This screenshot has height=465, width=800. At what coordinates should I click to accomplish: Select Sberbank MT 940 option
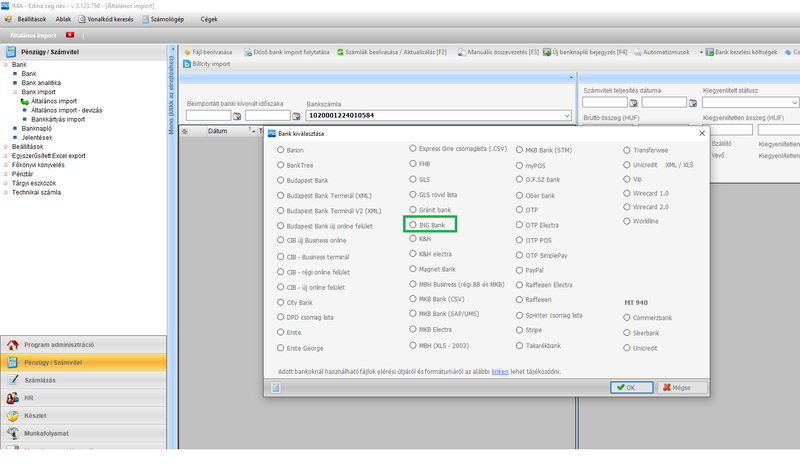tap(627, 333)
